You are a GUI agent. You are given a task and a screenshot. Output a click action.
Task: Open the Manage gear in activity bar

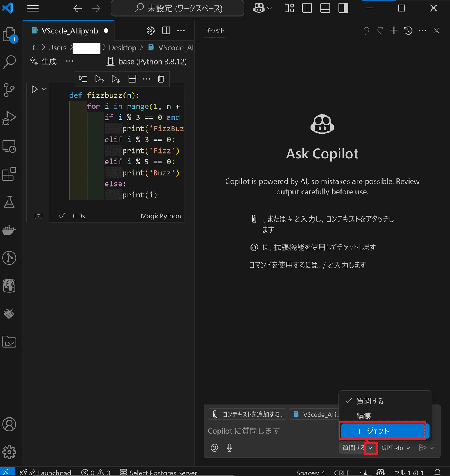click(x=9, y=452)
